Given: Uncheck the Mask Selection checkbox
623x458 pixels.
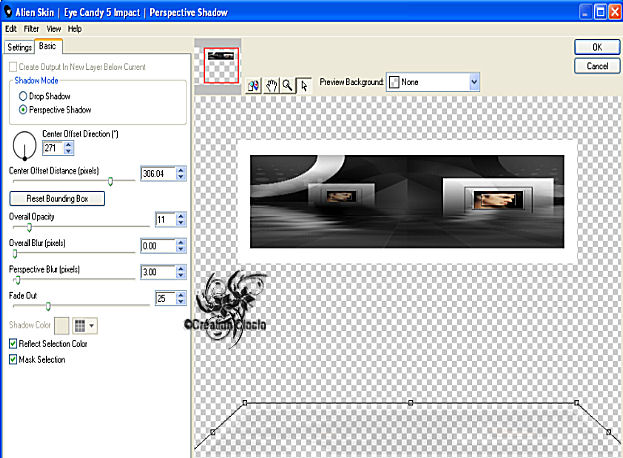Looking at the screenshot, I should pyautogui.click(x=13, y=359).
